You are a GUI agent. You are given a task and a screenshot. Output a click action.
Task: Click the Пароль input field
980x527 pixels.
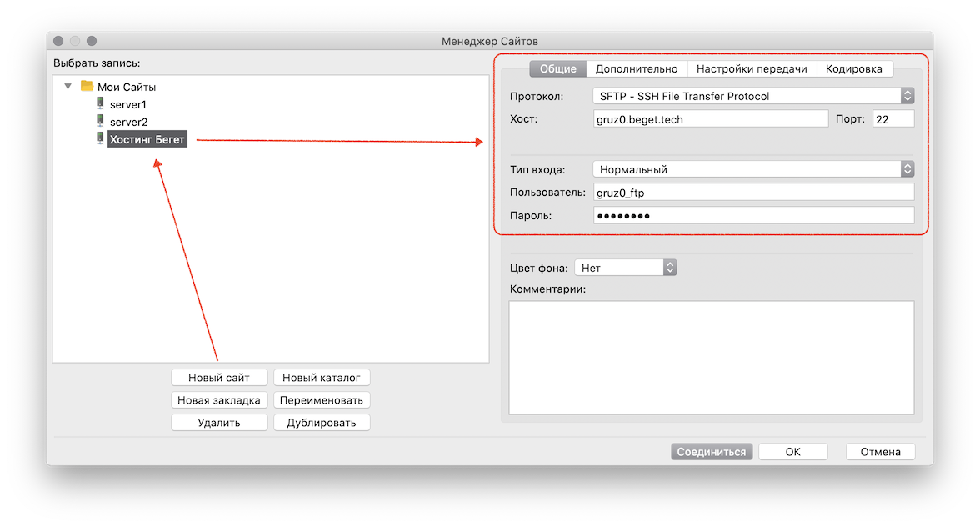[753, 215]
